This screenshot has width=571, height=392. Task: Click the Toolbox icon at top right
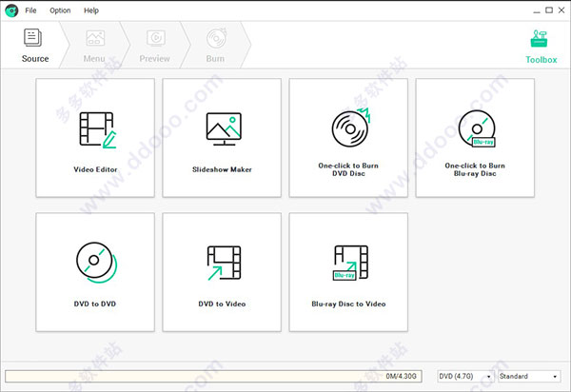tap(539, 39)
